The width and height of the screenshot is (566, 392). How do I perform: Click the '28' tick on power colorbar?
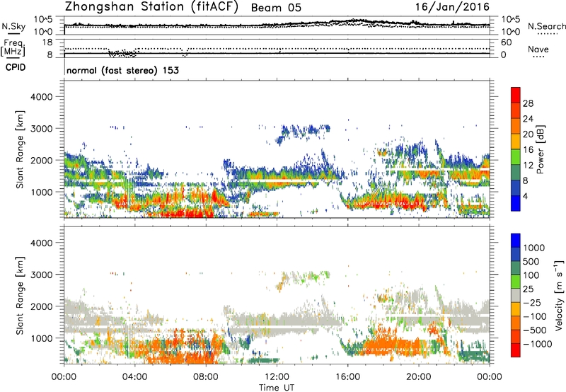[528, 103]
